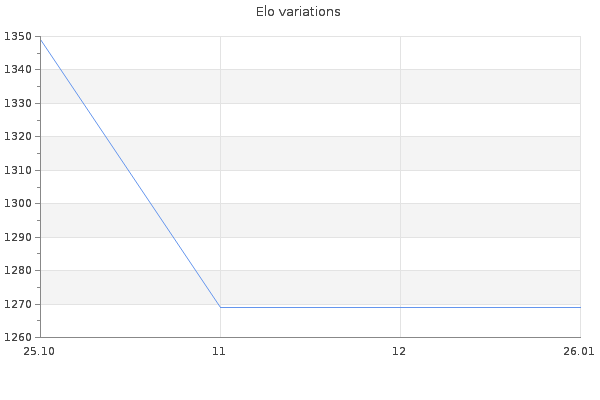The height and width of the screenshot is (400, 600).
Task: Select the 1270 y-axis label
Action: point(19,304)
